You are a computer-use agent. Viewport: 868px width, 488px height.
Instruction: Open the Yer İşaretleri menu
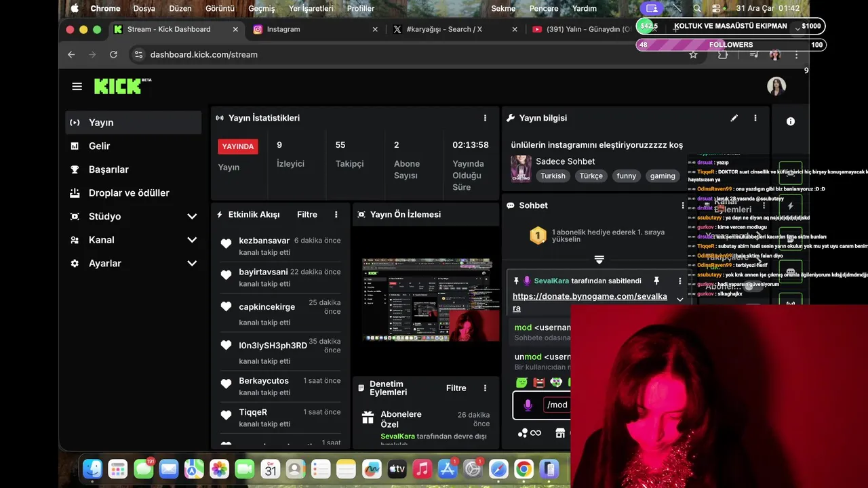311,8
